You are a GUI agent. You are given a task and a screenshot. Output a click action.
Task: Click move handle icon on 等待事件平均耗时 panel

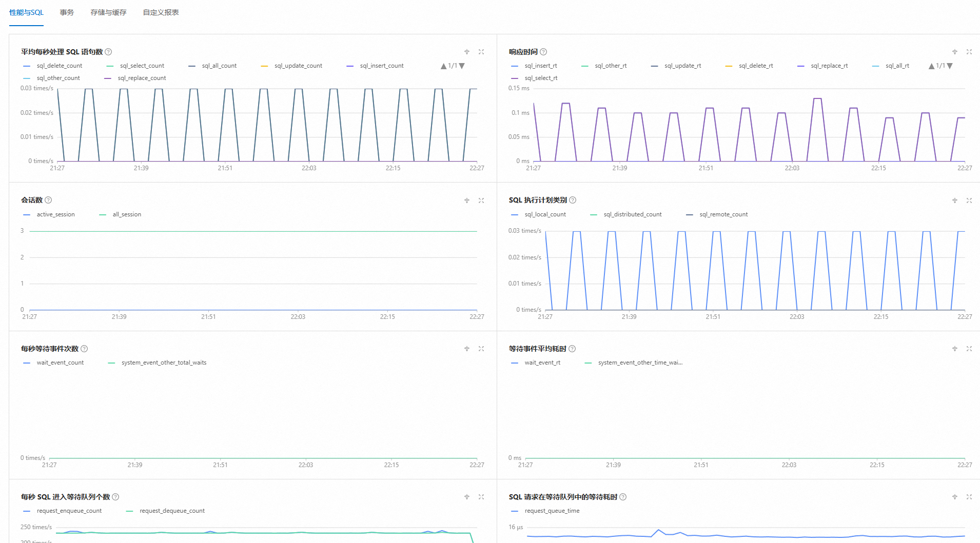pos(955,349)
